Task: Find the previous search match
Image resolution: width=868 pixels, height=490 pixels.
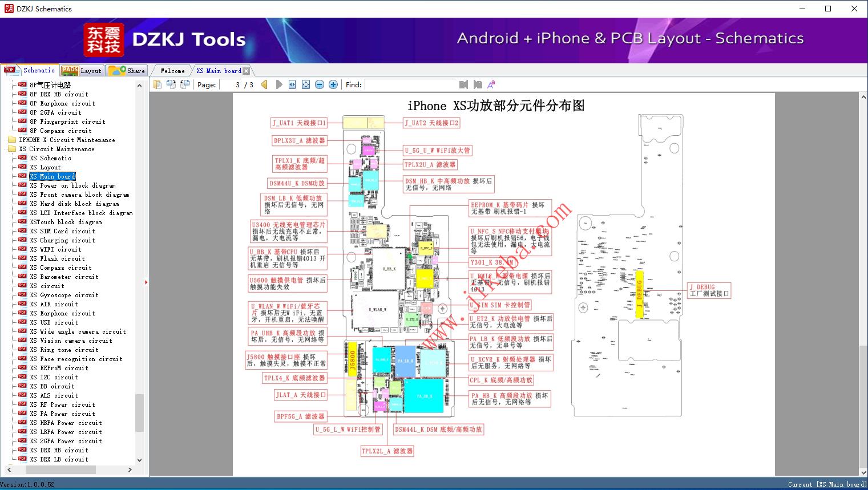Action: click(463, 84)
